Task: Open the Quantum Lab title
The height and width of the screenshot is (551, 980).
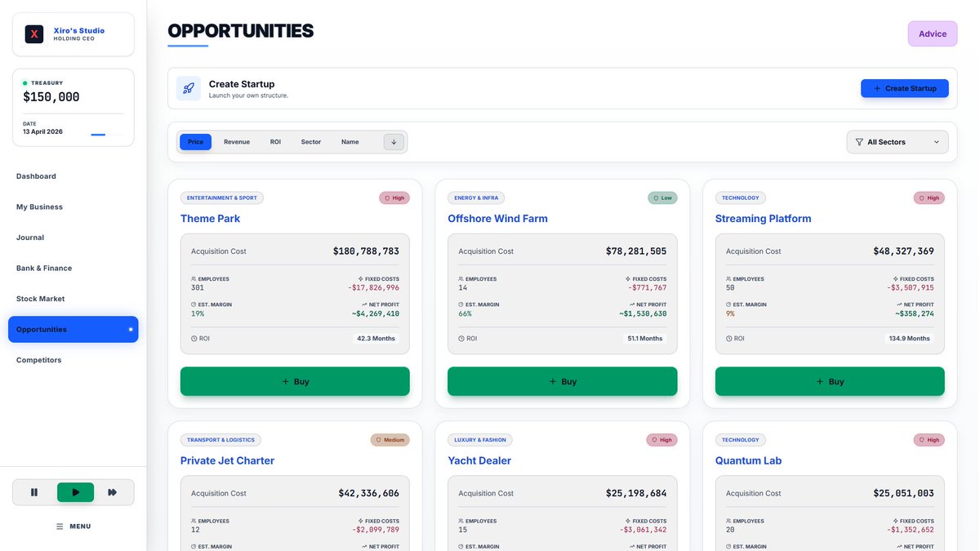Action: point(748,461)
